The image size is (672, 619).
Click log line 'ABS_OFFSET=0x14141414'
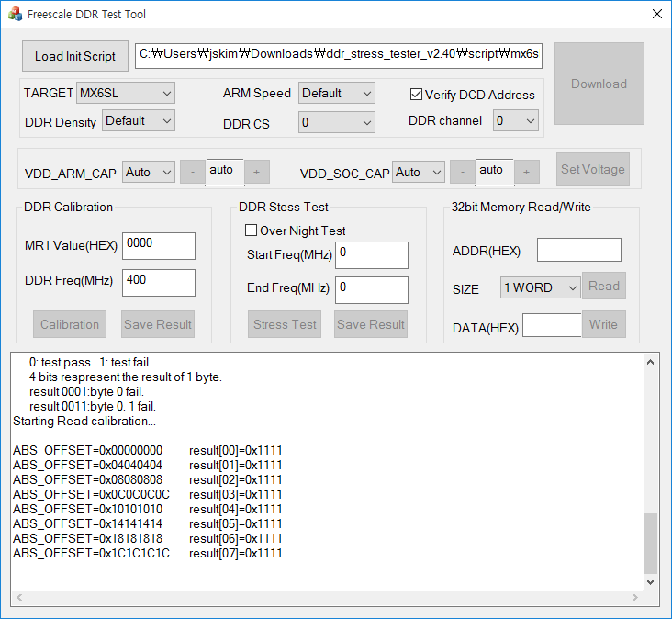click(88, 523)
